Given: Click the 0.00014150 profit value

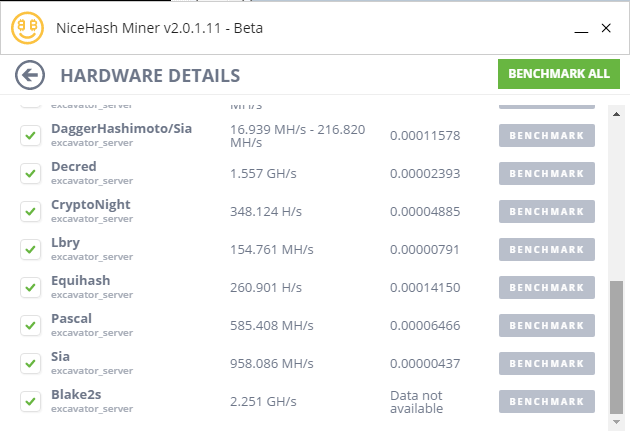Looking at the screenshot, I should click(425, 287).
